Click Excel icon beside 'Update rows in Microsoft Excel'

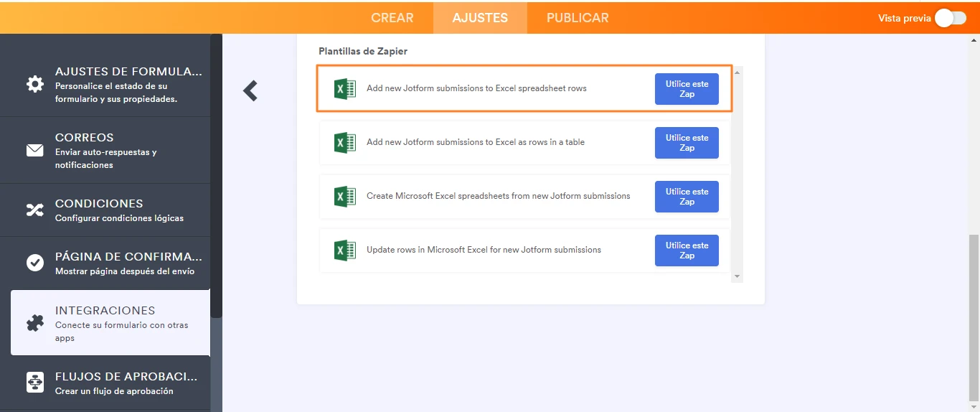pyautogui.click(x=345, y=250)
